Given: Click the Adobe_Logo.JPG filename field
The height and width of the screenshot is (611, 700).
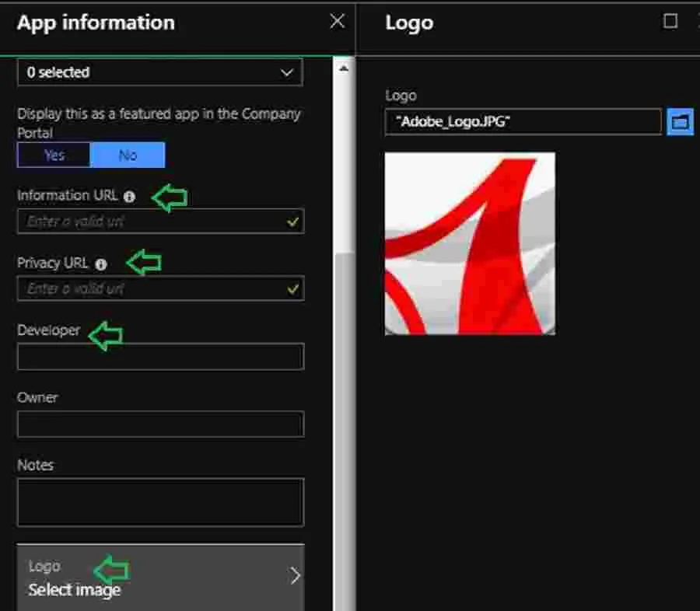Looking at the screenshot, I should coord(523,122).
